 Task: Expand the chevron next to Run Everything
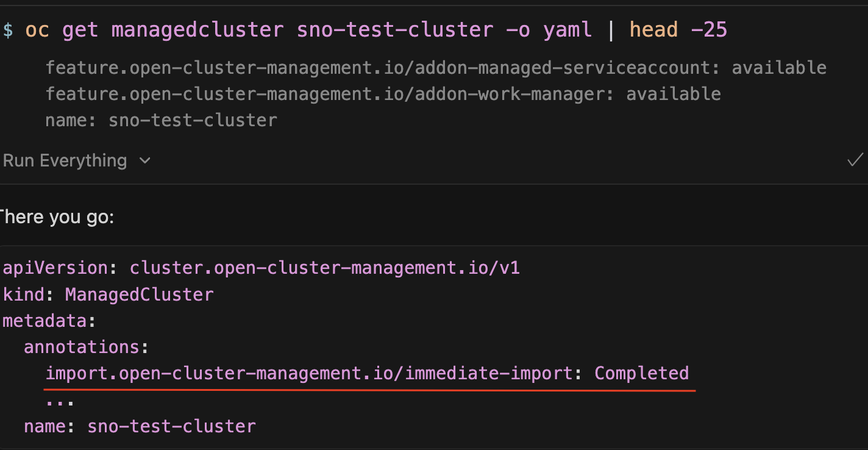pyautogui.click(x=145, y=161)
